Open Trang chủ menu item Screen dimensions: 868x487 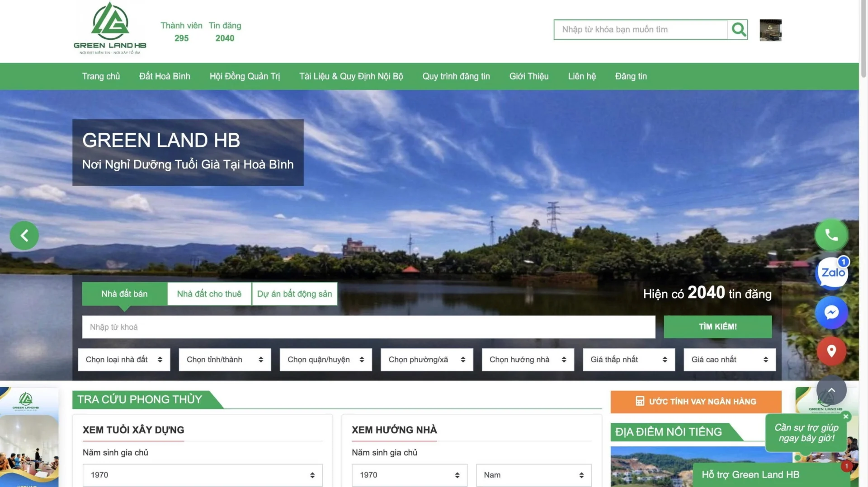pyautogui.click(x=101, y=76)
